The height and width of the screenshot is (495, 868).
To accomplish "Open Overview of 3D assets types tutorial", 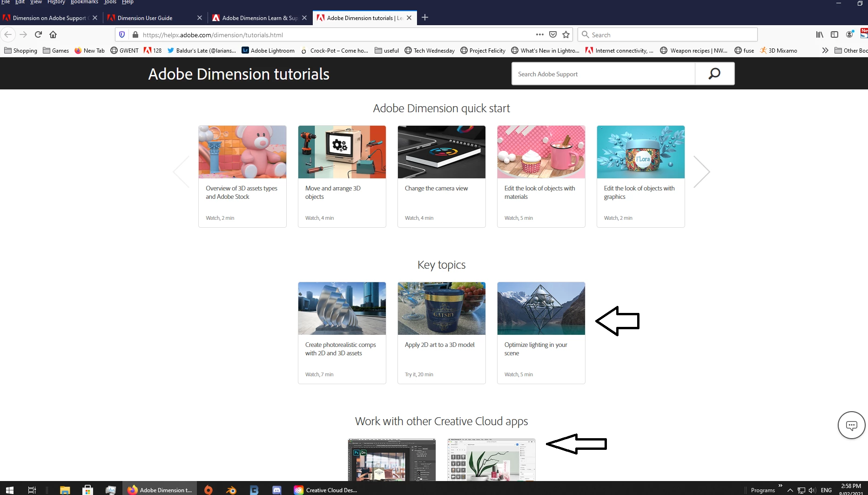I will pos(242,176).
